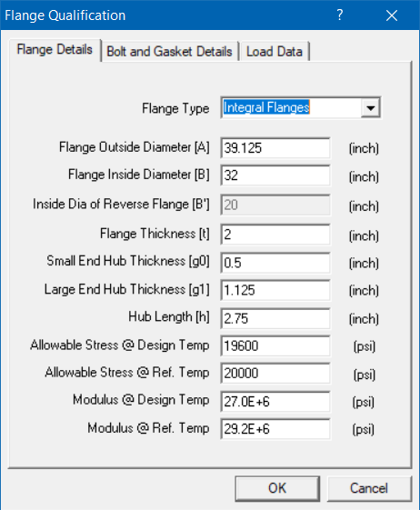This screenshot has width=420, height=510.
Task: Confirm with the OK button
Action: tap(277, 488)
